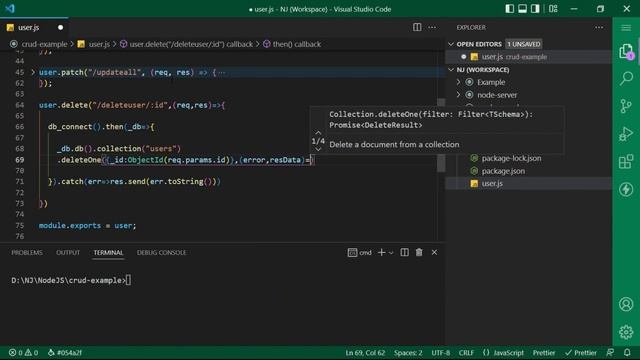Click the 1 UNSAVED badge
The image size is (640, 360).
524,44
